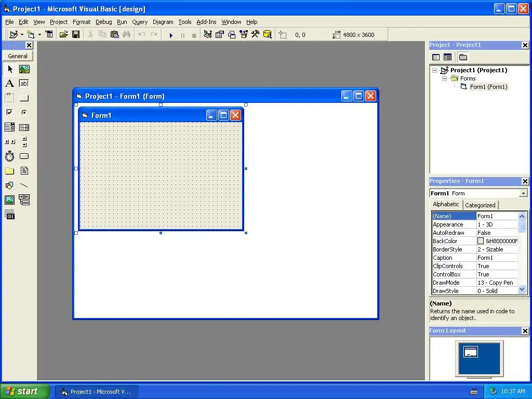Open the Object Browser toolbar icon
Image resolution: width=532 pixels, height=399 pixels.
244,34
